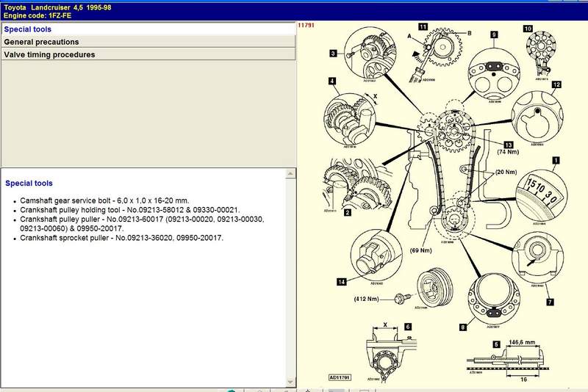Click the '146,6 mm' measurement label
The height and width of the screenshot is (392, 588).
(x=522, y=342)
